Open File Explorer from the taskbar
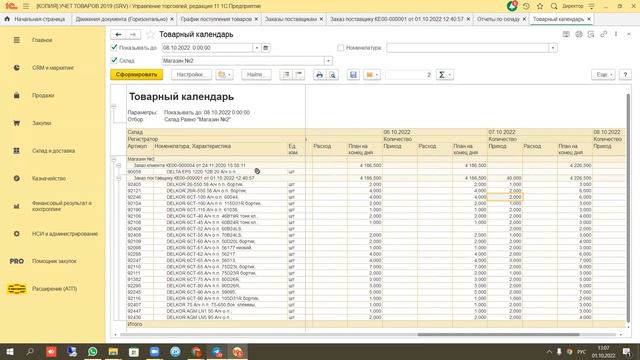Screen dimensions: 640x360 click(113, 352)
